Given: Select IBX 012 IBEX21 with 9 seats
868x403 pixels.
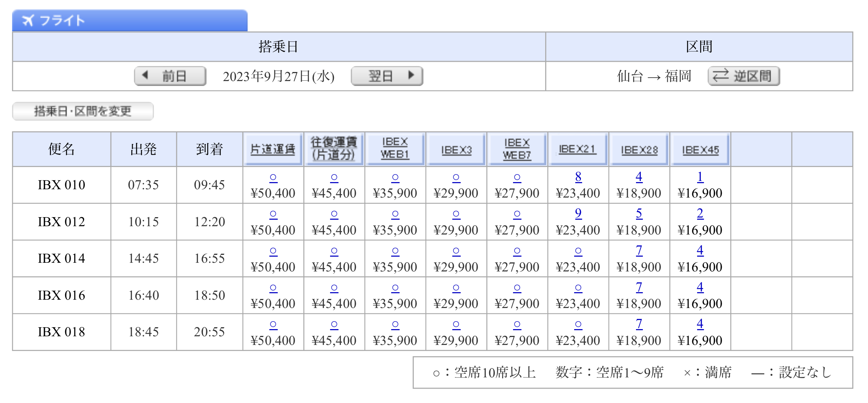Looking at the screenshot, I should pyautogui.click(x=578, y=213).
